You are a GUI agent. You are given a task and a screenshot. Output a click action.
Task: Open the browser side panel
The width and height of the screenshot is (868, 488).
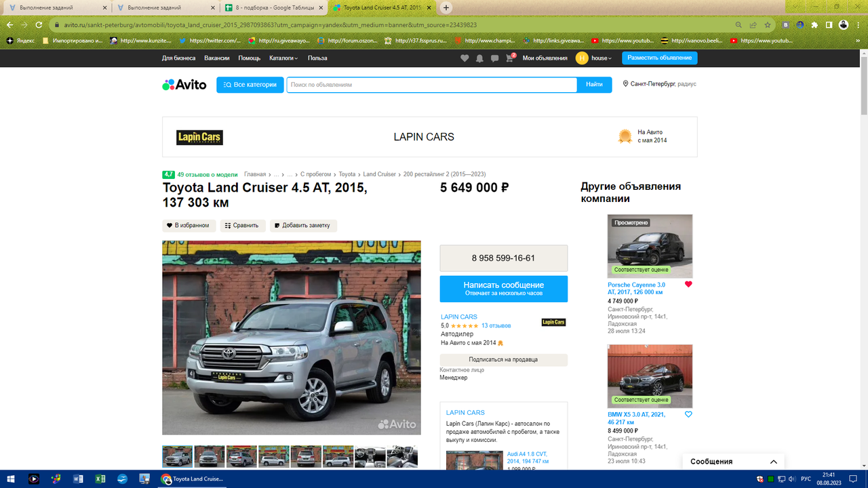[x=829, y=24]
